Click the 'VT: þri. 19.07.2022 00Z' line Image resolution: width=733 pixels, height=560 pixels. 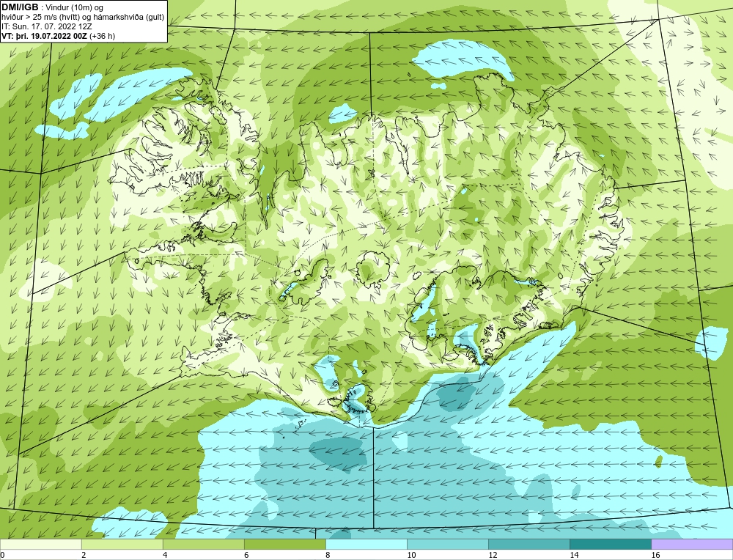(45, 36)
